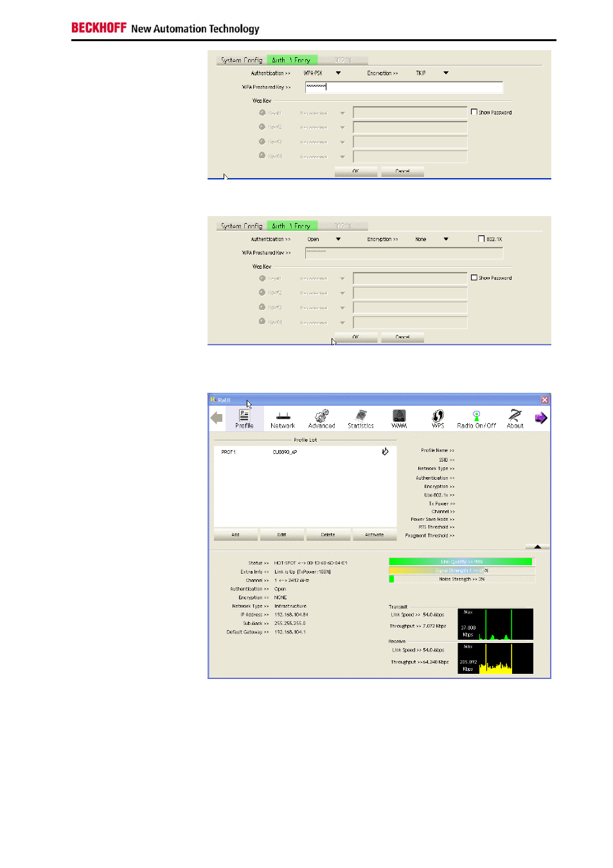Open the None encryption dropdown

[x=446, y=239]
